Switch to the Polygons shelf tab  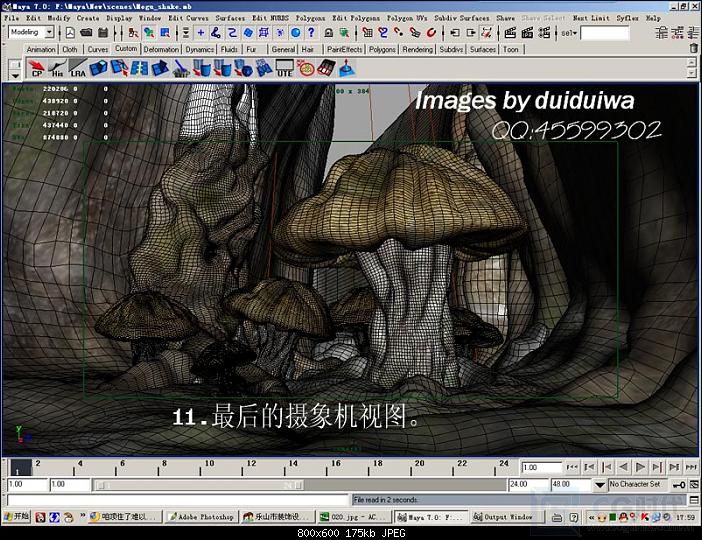(x=382, y=49)
